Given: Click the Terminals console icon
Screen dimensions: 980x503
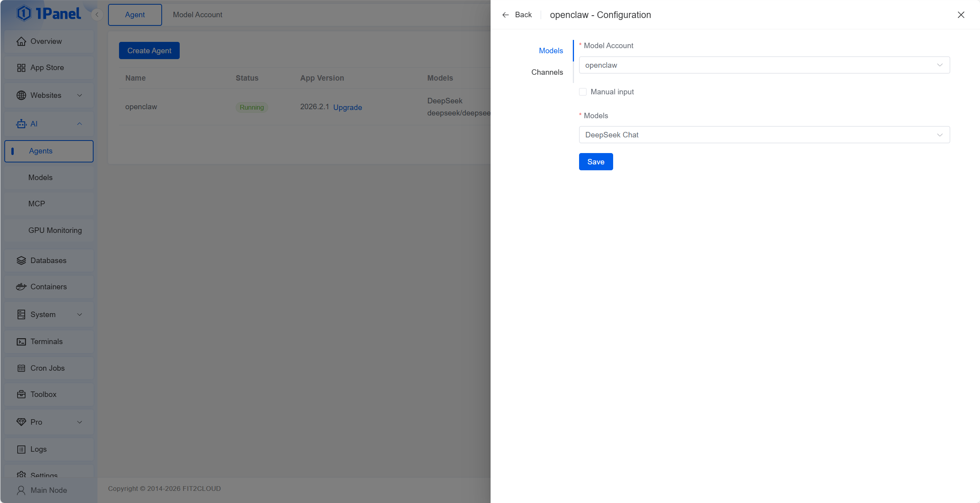Looking at the screenshot, I should (21, 342).
